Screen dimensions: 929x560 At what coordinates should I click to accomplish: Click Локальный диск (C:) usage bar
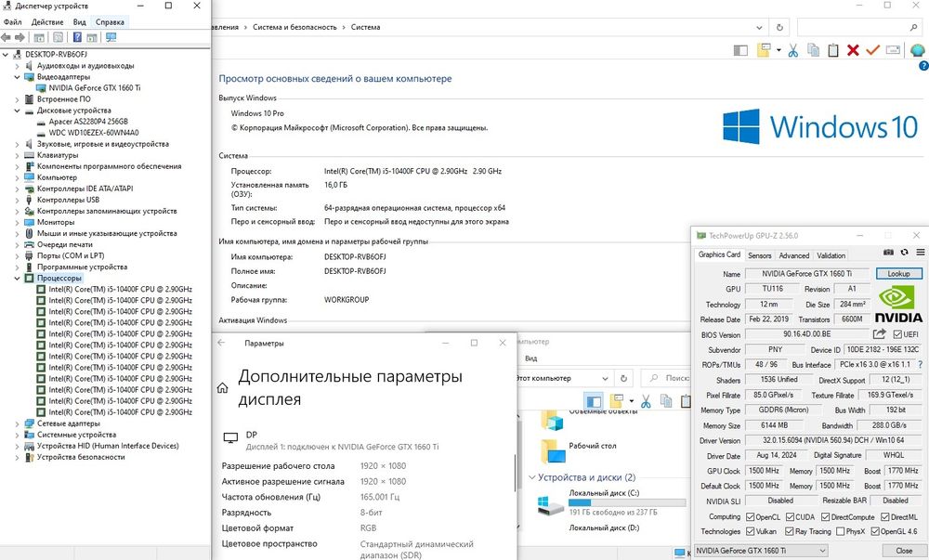[x=627, y=502]
